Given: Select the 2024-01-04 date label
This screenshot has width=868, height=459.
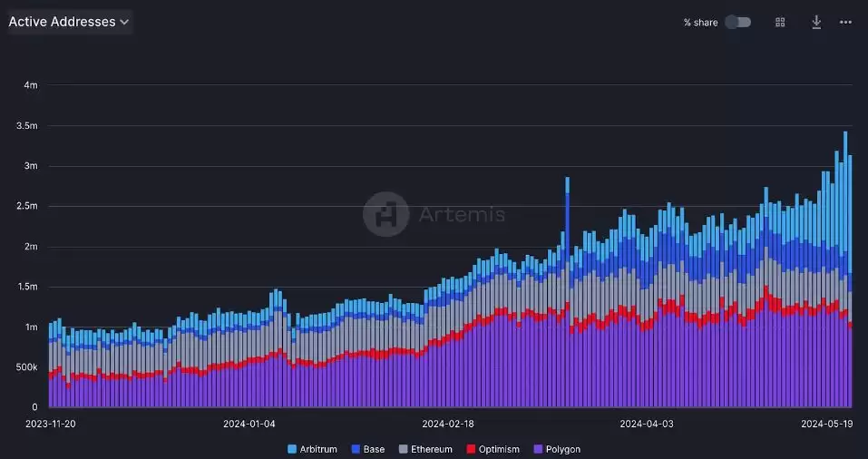Looking at the screenshot, I should [249, 423].
